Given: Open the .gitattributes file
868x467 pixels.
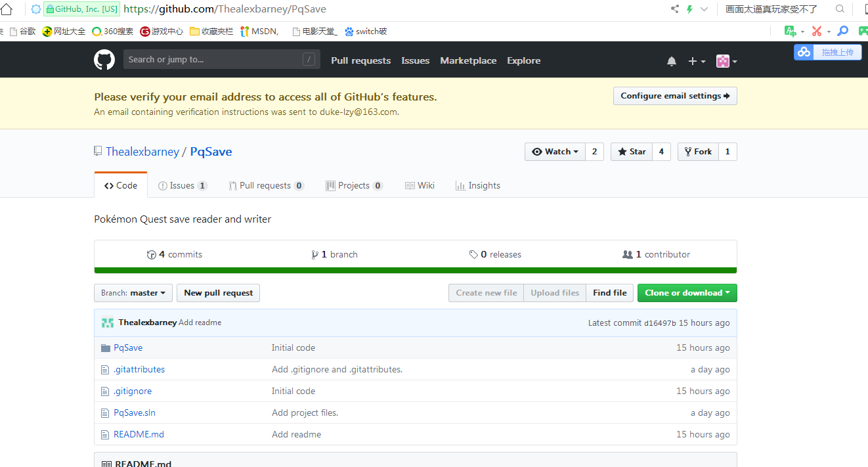Looking at the screenshot, I should (x=139, y=369).
